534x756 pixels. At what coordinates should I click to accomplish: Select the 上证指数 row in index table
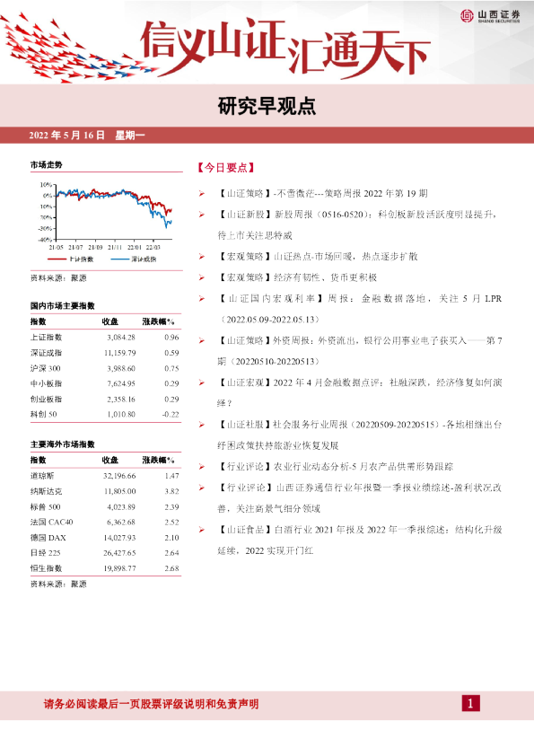point(105,338)
